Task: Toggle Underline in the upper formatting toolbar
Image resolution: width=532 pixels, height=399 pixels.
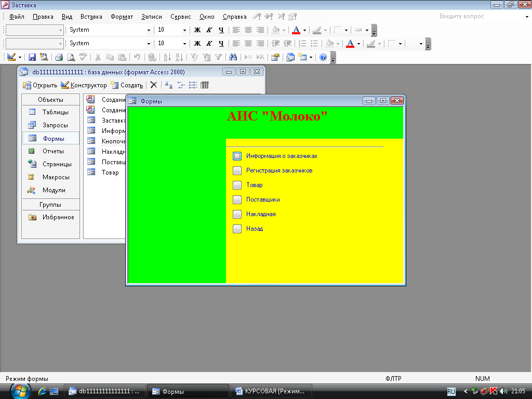Action: [x=221, y=30]
